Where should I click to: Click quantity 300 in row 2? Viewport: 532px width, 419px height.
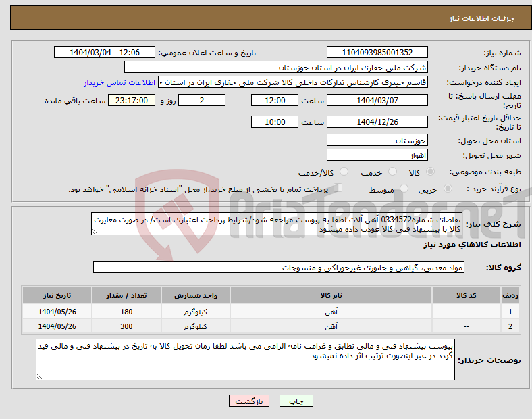coord(126,326)
